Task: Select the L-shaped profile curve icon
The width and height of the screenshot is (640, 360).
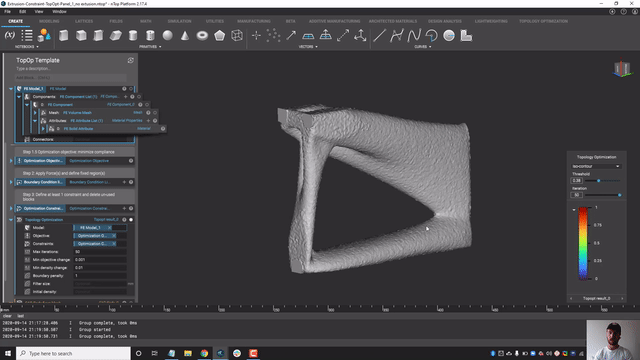Action: tap(466, 36)
